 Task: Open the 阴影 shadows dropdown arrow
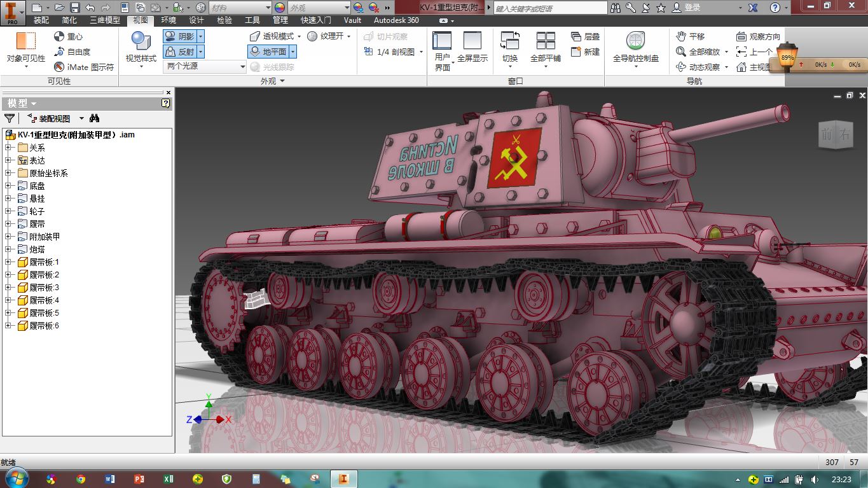pyautogui.click(x=200, y=37)
